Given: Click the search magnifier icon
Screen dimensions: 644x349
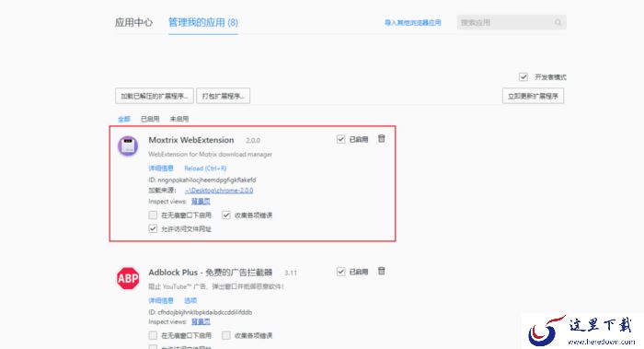Looking at the screenshot, I should tap(558, 23).
